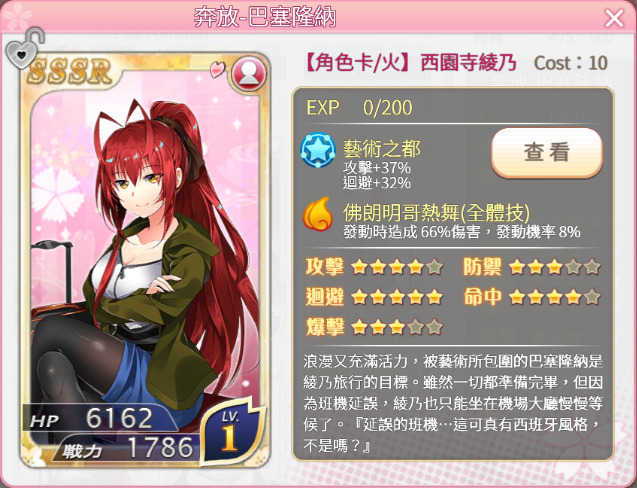Click the 防禦 star rating row
This screenshot has height=488, width=637.
tap(531, 267)
